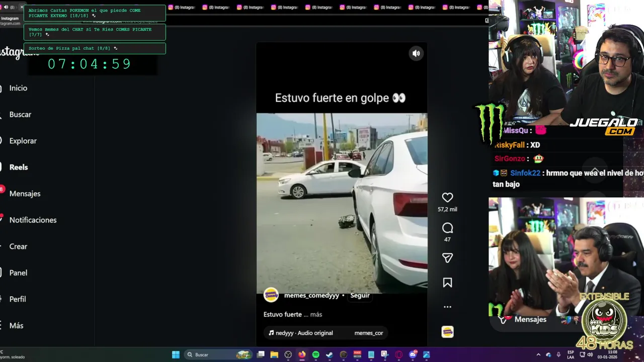The height and width of the screenshot is (362, 644).
Task: Open Steam from the taskbar
Action: point(329,354)
